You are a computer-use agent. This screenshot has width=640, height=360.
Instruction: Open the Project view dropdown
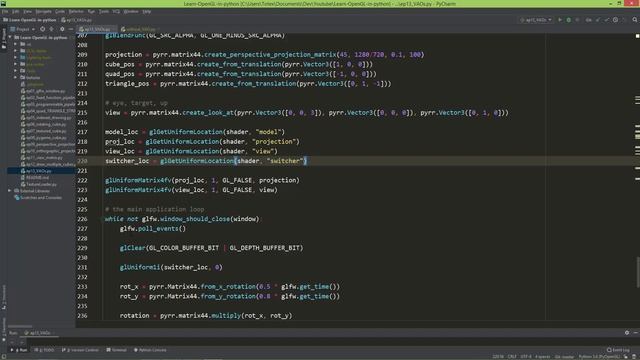pos(23,29)
